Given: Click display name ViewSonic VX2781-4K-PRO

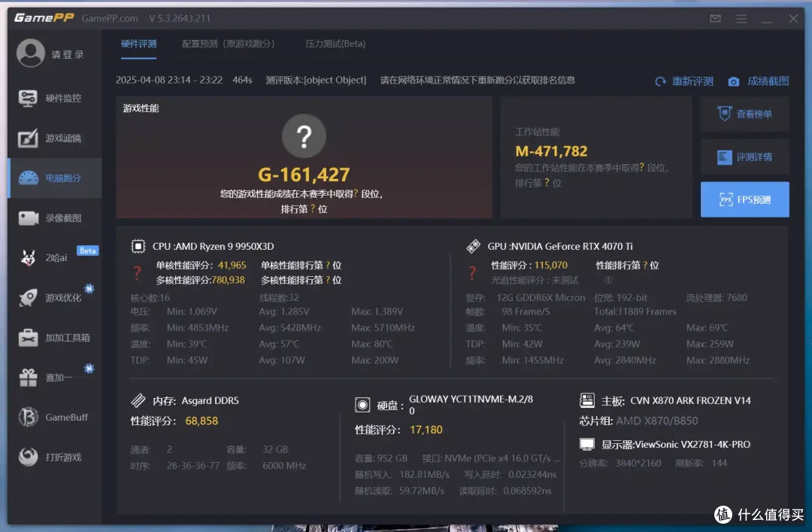Looking at the screenshot, I should click(x=692, y=445).
